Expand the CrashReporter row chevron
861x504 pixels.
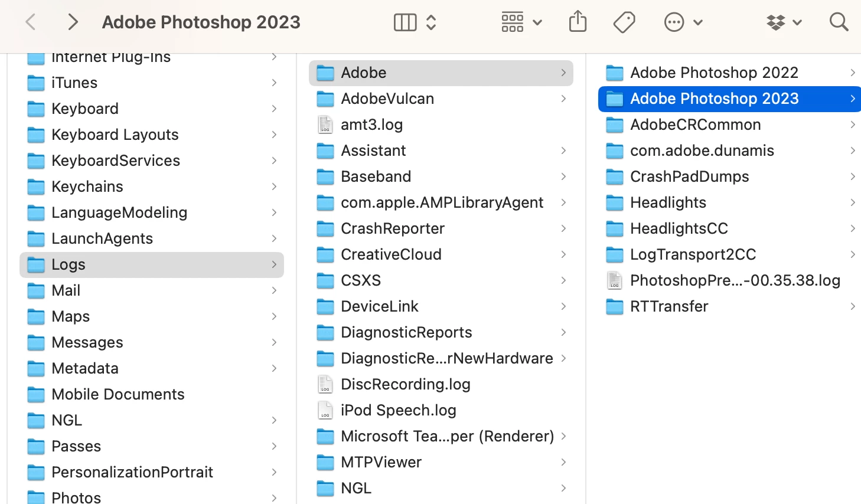(563, 228)
